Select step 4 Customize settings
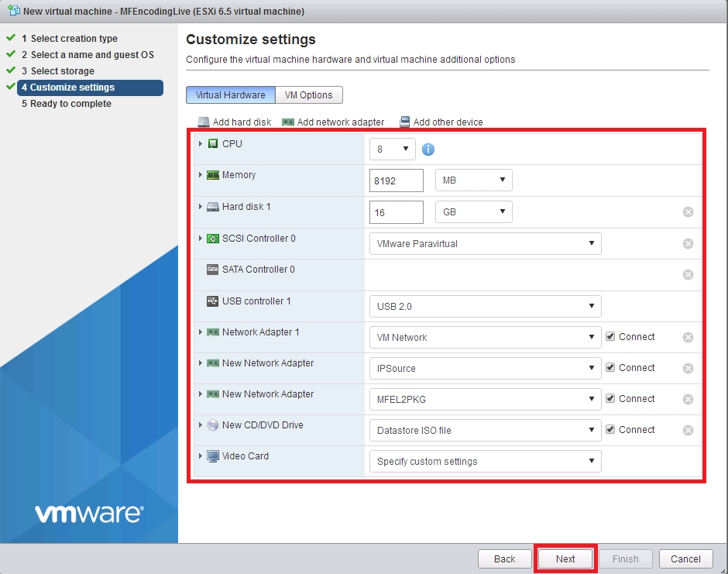The width and height of the screenshot is (728, 574). pos(90,88)
